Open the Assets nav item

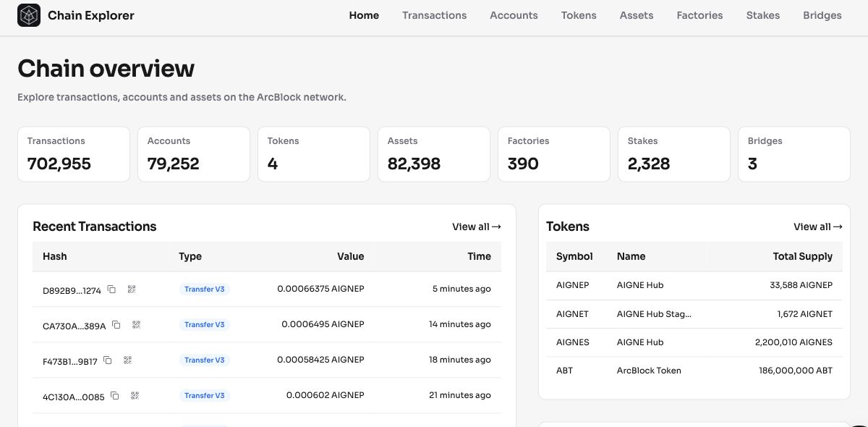637,15
